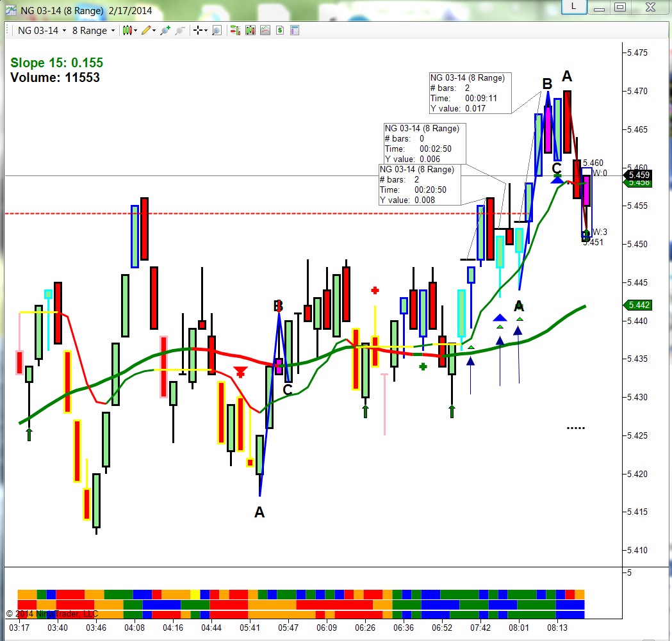Image resolution: width=672 pixels, height=641 pixels.
Task: Click the zoom frame magnifier icon
Action: click(217, 31)
